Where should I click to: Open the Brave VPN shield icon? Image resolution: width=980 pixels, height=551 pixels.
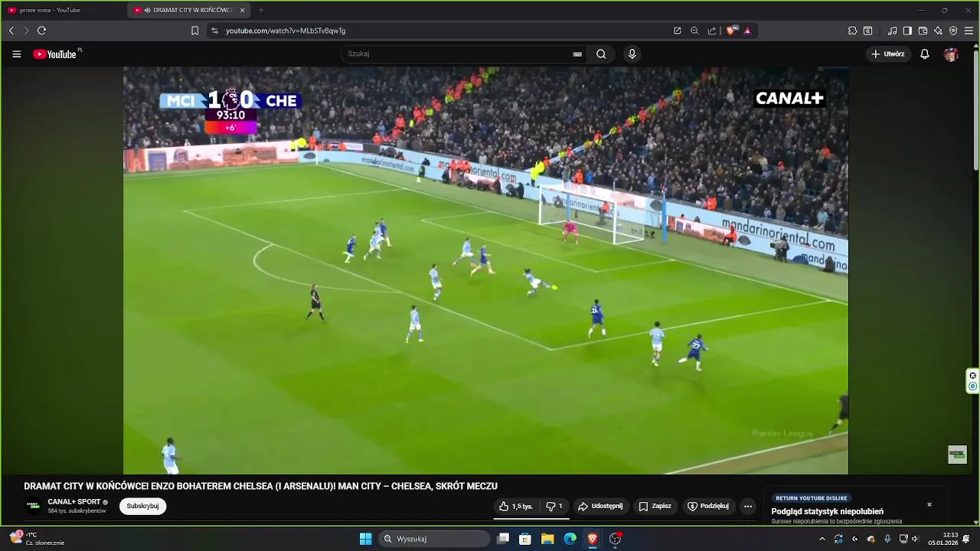(953, 31)
